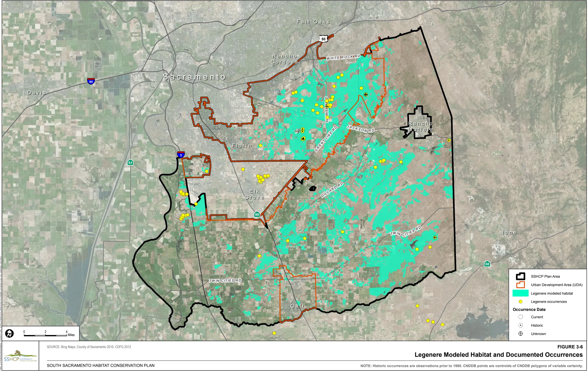The width and height of the screenshot is (588, 371).
Task: Click the Elk Grove label
Action: tap(254, 194)
